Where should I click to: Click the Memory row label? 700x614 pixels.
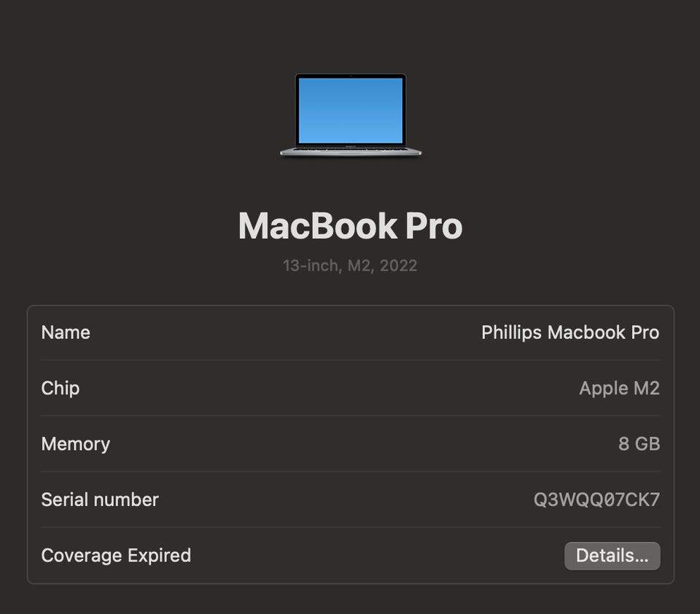coord(75,444)
